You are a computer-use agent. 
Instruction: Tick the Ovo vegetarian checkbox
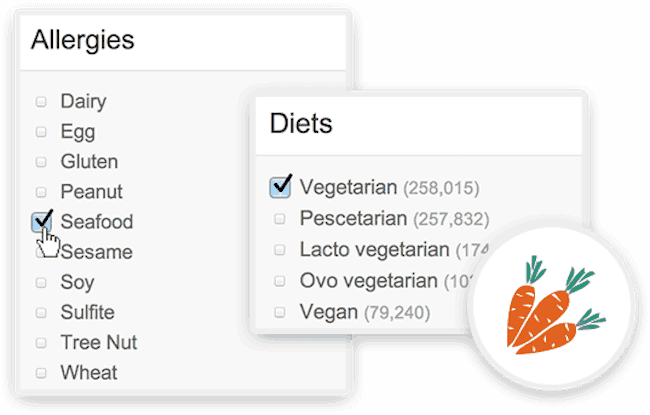tap(280, 281)
